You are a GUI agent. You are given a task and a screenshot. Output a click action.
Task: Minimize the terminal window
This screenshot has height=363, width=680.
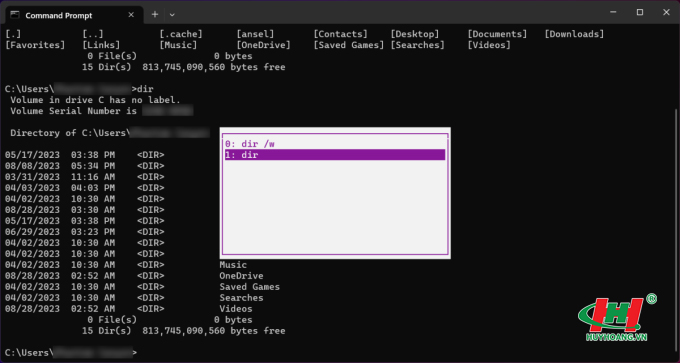pyautogui.click(x=613, y=13)
